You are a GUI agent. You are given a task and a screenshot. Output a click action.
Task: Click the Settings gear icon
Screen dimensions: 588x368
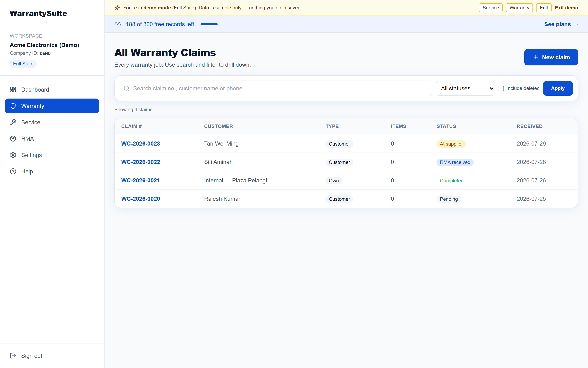(13, 155)
